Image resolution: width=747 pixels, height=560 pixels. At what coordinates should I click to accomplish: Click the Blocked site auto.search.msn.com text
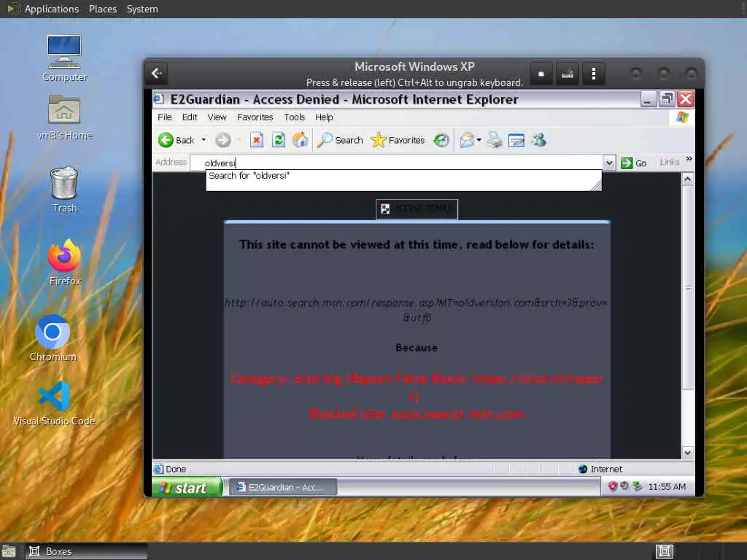click(417, 414)
